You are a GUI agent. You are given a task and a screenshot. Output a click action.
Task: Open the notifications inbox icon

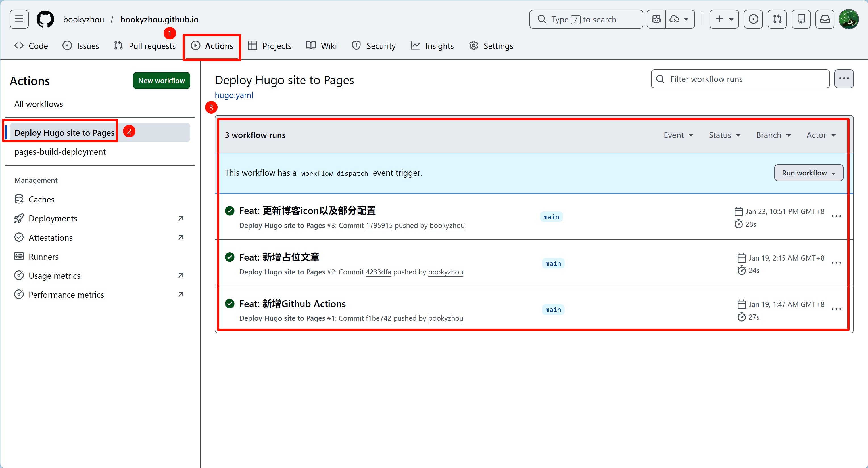tap(825, 19)
